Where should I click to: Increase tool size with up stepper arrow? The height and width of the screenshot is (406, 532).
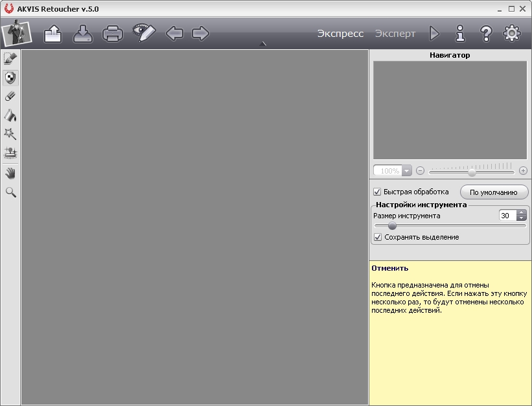(x=522, y=212)
